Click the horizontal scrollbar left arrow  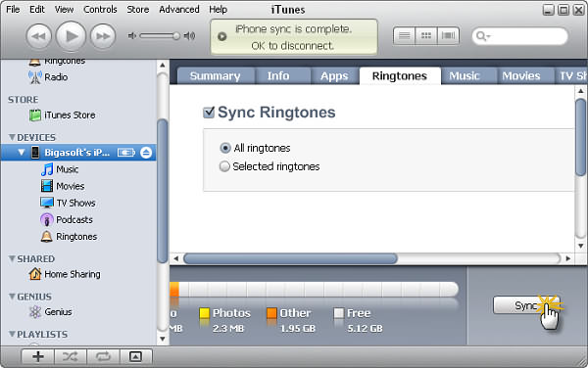coord(175,258)
